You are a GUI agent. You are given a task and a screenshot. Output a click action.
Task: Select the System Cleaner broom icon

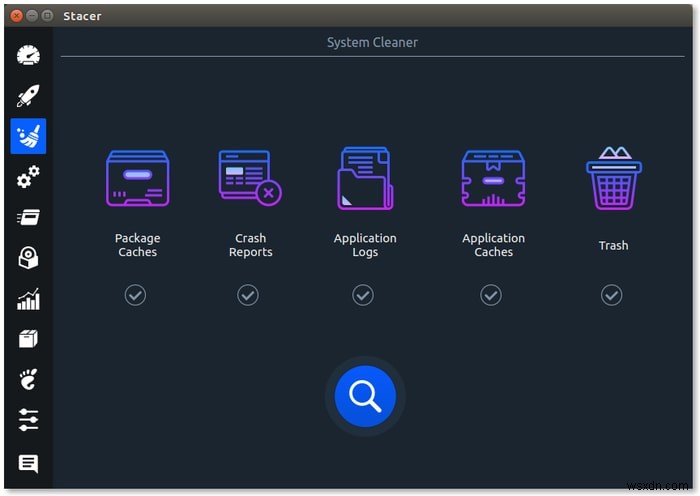point(28,136)
